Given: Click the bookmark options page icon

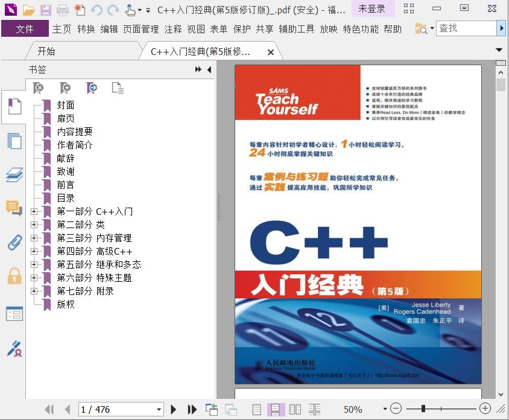Looking at the screenshot, I should [118, 87].
